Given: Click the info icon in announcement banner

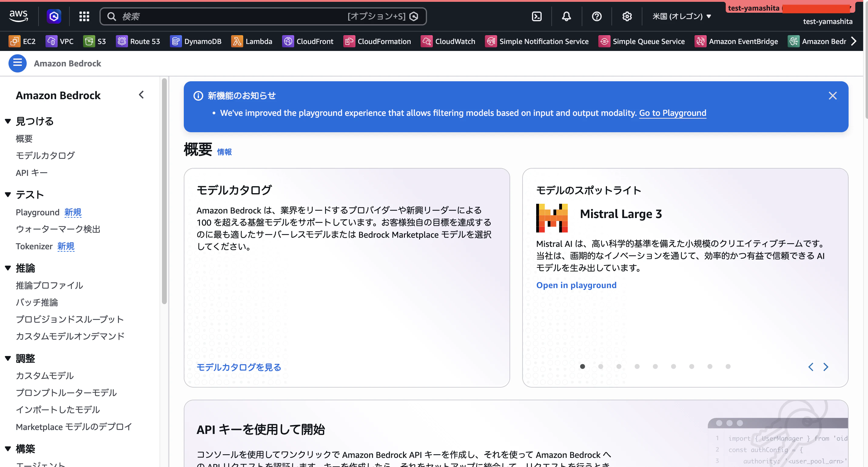Looking at the screenshot, I should 198,96.
